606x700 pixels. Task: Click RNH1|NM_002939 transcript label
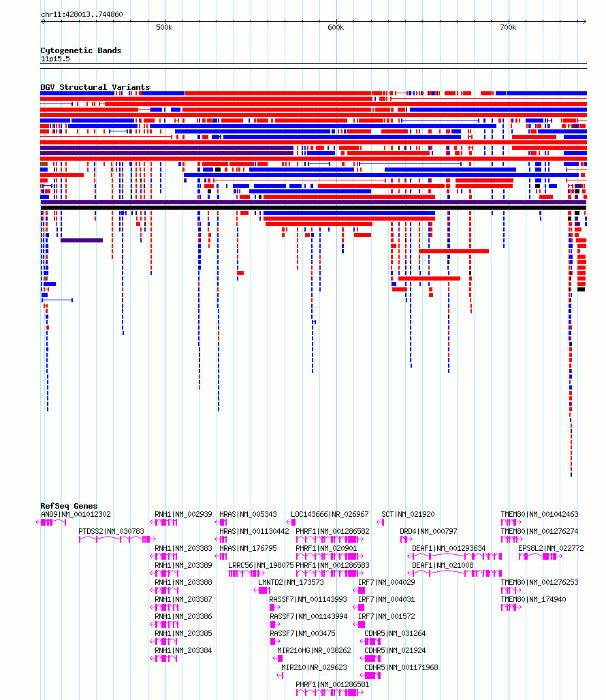click(x=183, y=514)
